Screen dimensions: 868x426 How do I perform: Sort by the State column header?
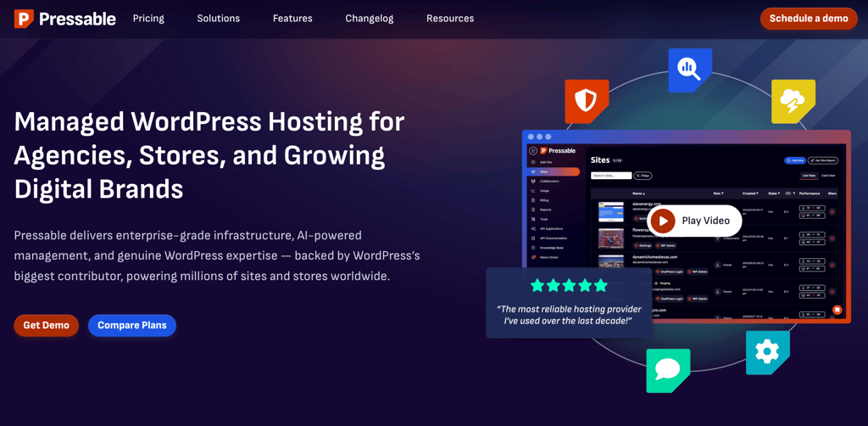pos(774,193)
